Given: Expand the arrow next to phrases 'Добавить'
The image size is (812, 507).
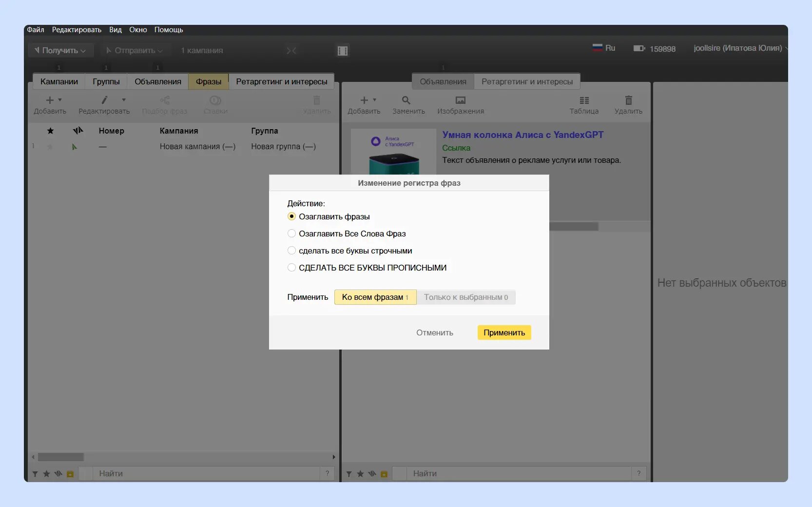Looking at the screenshot, I should tap(60, 100).
